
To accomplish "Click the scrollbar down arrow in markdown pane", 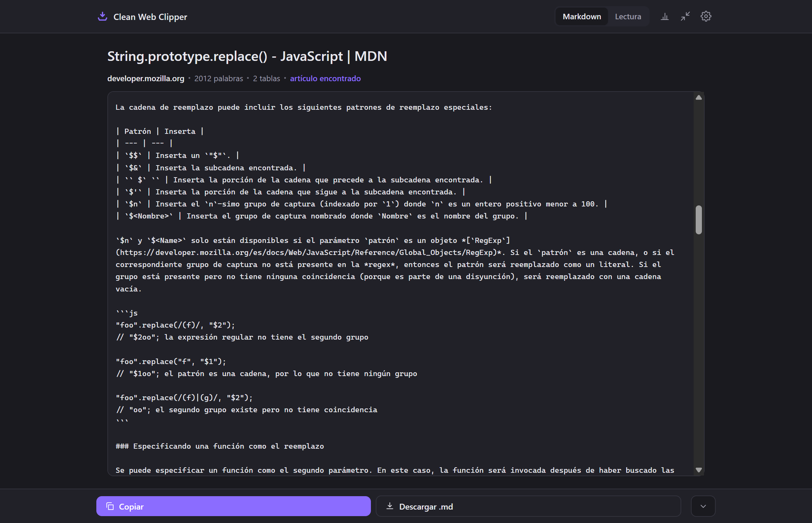I will (698, 470).
